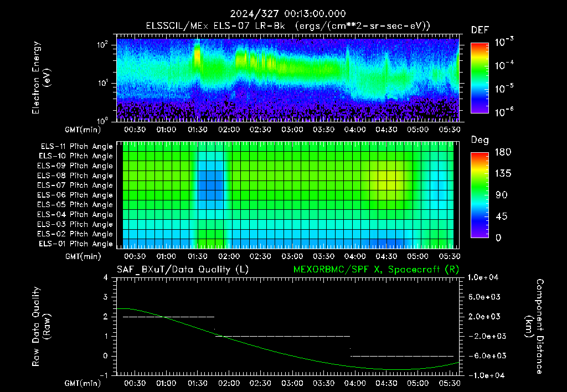This screenshot has width=567, height=392.
Task: Click the SAF_BXuT/Data Quality (L) legend
Action: coord(183,270)
